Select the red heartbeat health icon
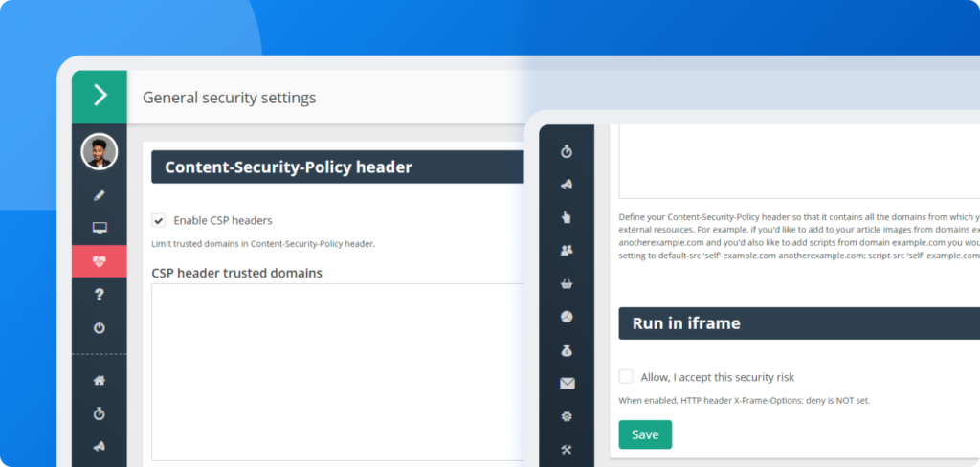The image size is (980, 467). click(x=100, y=260)
